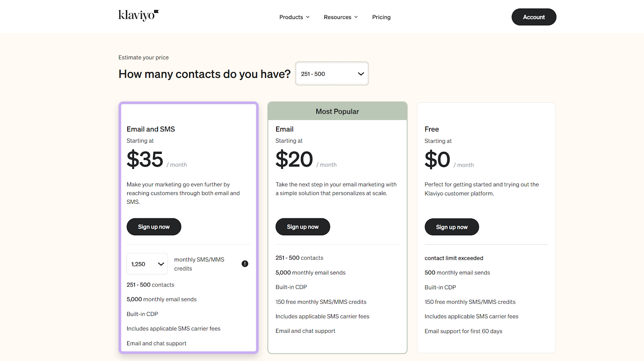Open the 1,250 monthly SMS credits dropdown
This screenshot has width=644, height=361.
pos(147,264)
